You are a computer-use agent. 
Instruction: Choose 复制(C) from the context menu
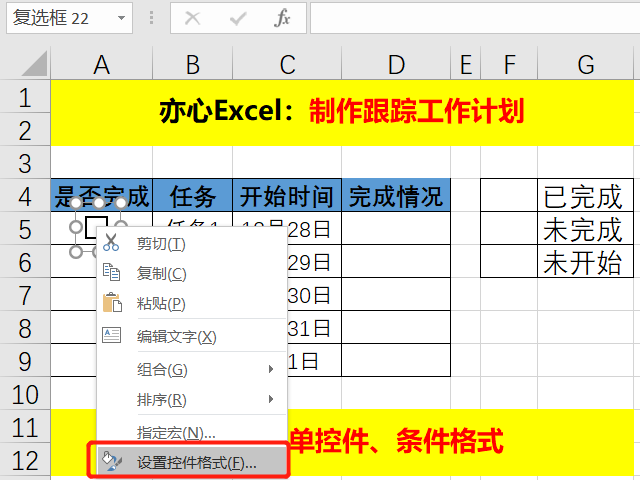coord(192,273)
